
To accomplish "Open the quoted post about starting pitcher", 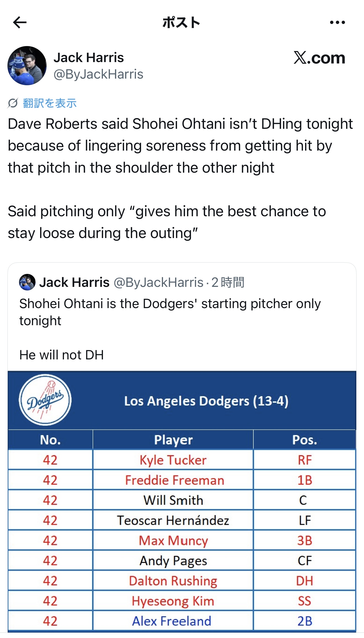I will pyautogui.click(x=170, y=312).
